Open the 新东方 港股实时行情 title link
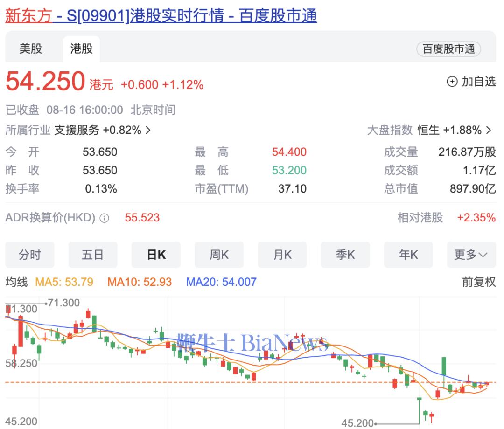 pos(161,15)
